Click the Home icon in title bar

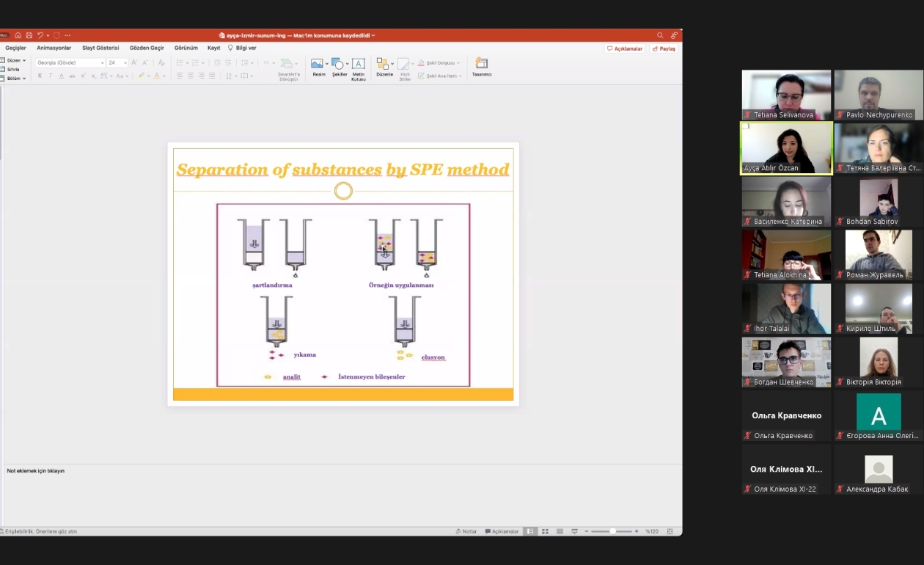(x=18, y=35)
